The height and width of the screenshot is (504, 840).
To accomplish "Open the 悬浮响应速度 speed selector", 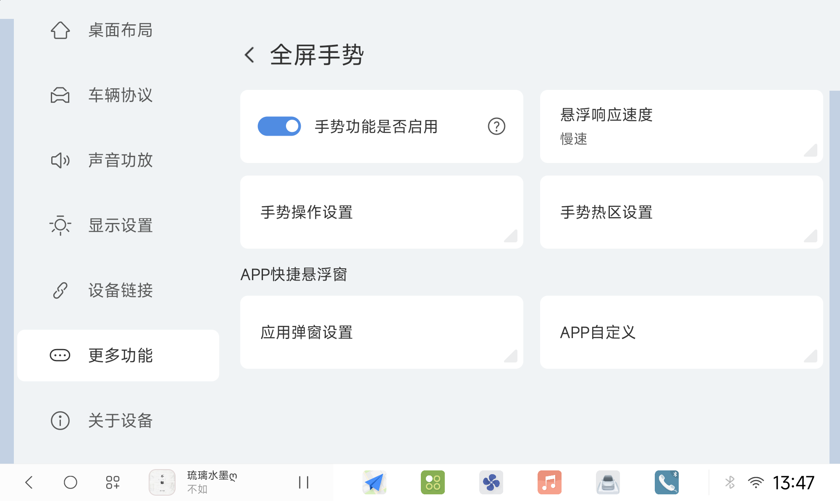I will click(x=680, y=126).
